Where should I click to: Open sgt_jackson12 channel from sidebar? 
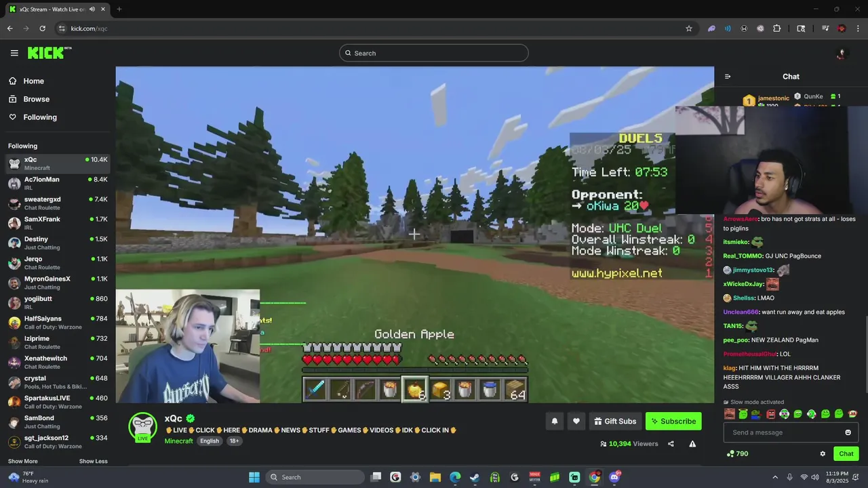58,442
